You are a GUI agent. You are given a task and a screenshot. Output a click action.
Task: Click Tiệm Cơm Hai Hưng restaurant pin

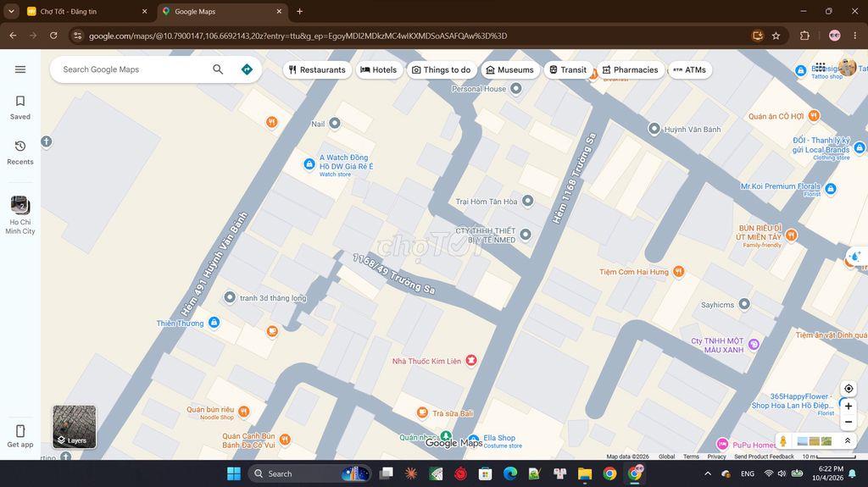click(x=678, y=271)
